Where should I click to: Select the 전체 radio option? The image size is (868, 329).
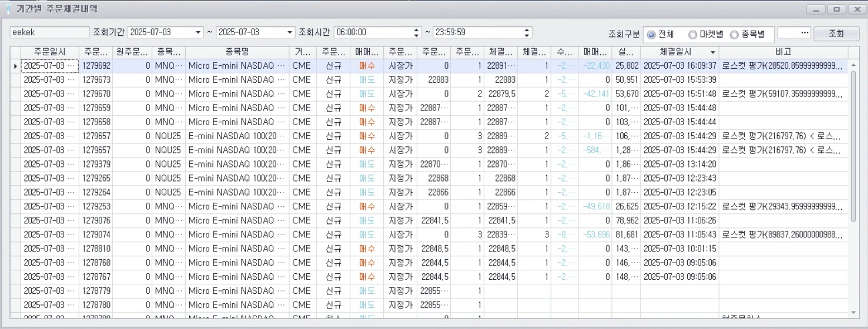[x=651, y=34]
